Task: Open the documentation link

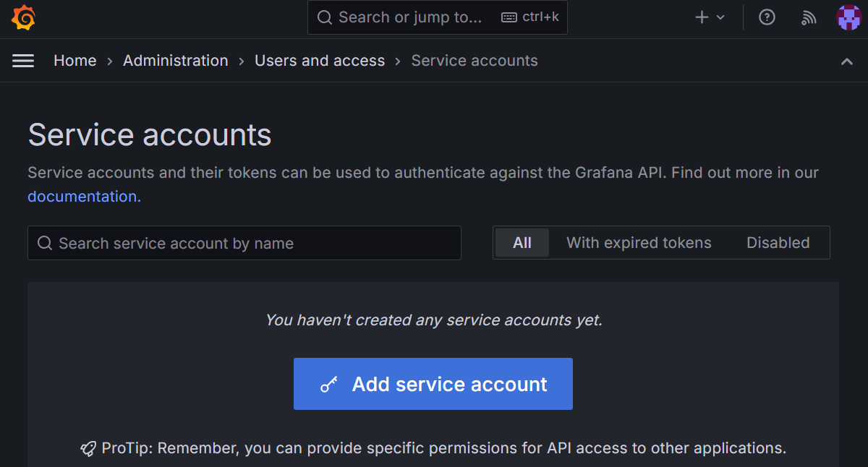Action: (x=84, y=197)
